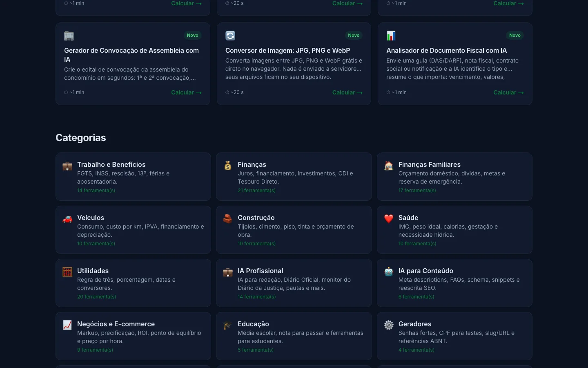The width and height of the screenshot is (588, 368).
Task: Click the '14 ferramenta(s)' count under Trabalho e Benefícios
Action: pyautogui.click(x=96, y=191)
